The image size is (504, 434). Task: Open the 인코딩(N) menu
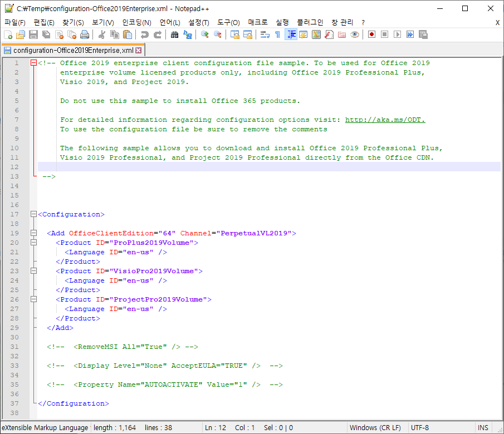coord(136,22)
